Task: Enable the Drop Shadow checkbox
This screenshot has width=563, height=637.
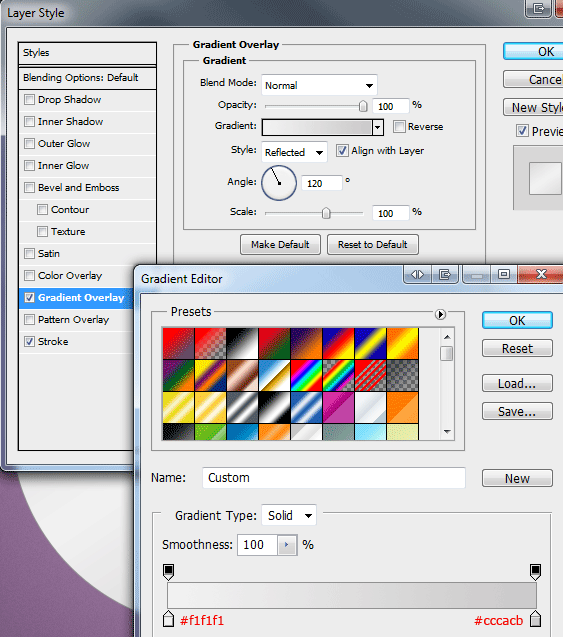Action: (x=29, y=100)
